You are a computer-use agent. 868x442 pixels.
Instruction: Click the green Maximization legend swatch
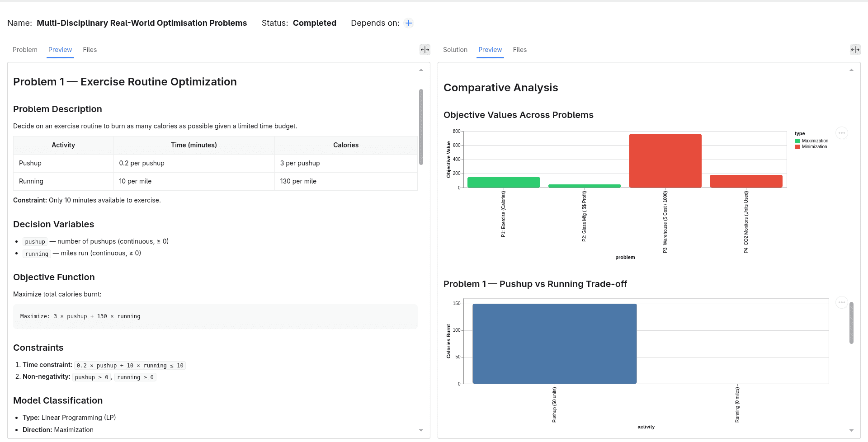[797, 141]
